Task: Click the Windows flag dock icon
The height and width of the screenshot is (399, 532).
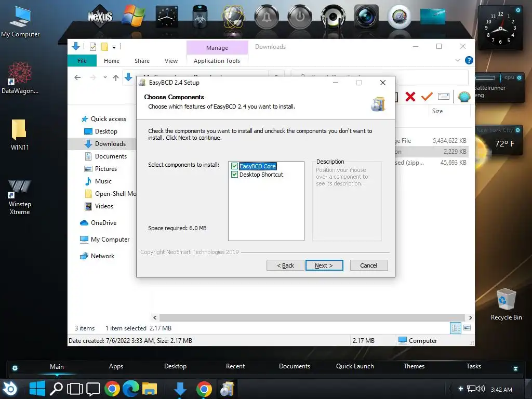Action: pos(134,16)
